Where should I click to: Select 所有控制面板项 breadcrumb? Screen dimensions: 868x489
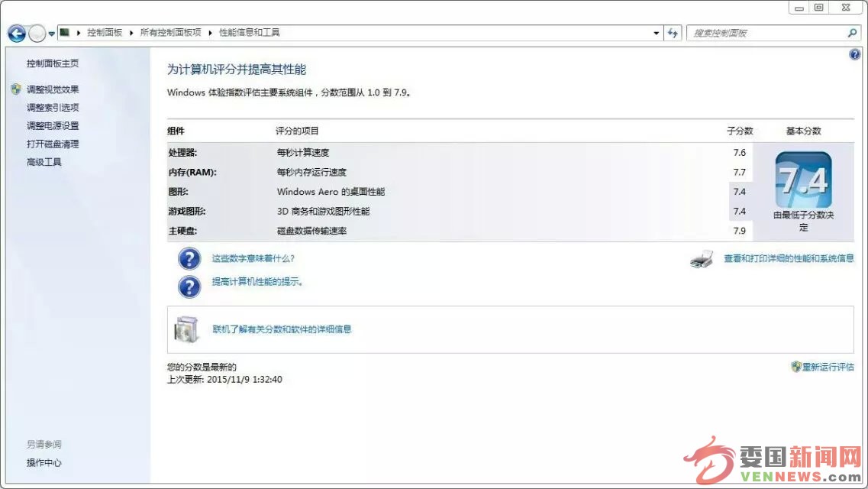pos(170,33)
